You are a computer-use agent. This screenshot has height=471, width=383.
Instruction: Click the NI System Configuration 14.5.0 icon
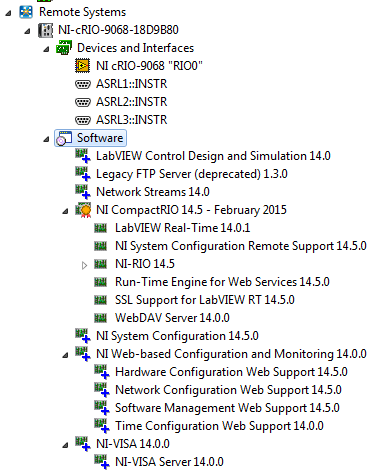(x=83, y=336)
